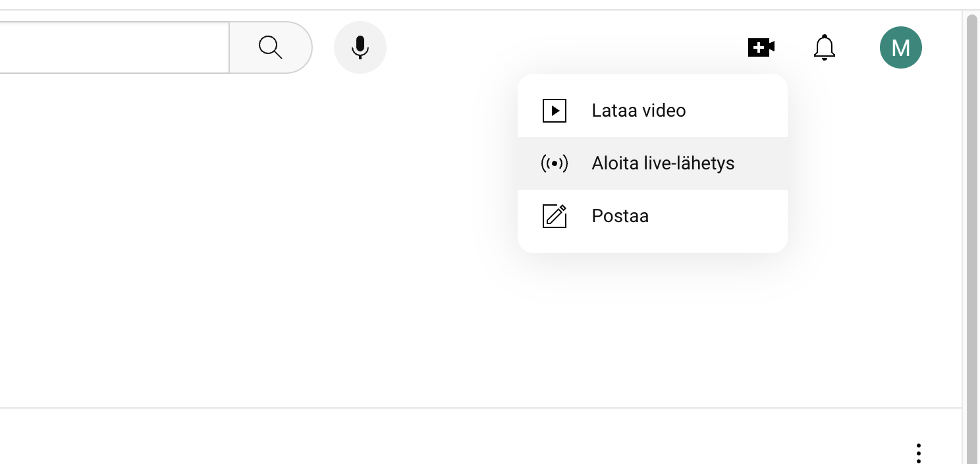Click the pencil icon next to Postaa

coord(554,216)
